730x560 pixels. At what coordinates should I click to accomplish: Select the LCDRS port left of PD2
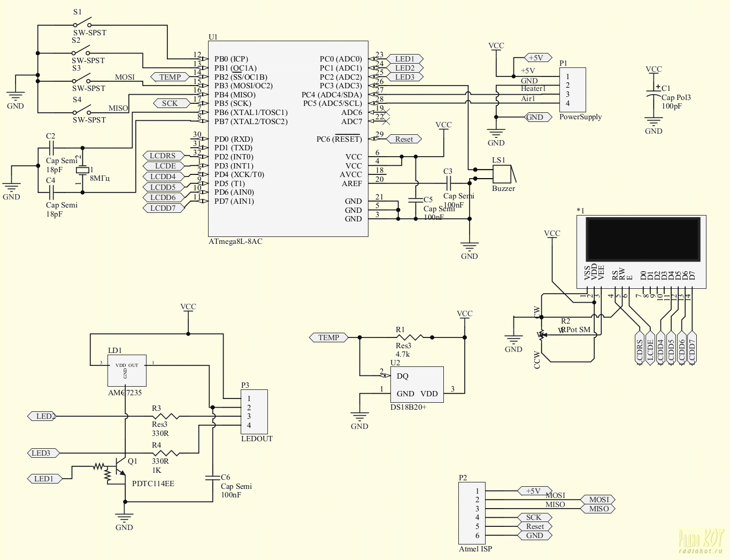coord(163,156)
